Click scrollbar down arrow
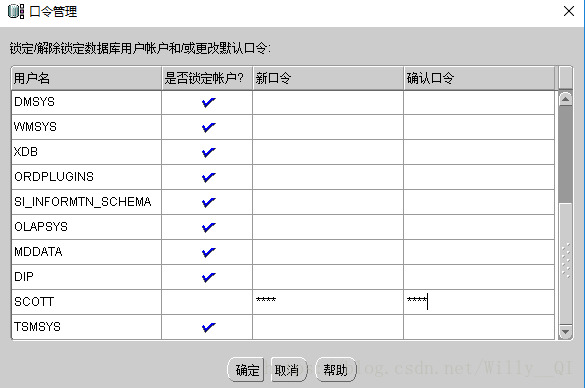585x388 pixels. [x=566, y=332]
